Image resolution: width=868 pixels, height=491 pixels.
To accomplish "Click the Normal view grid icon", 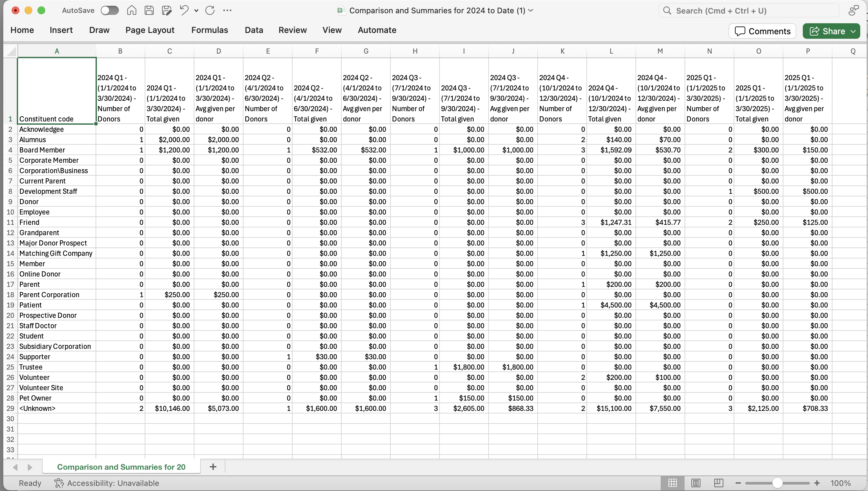I will click(673, 483).
